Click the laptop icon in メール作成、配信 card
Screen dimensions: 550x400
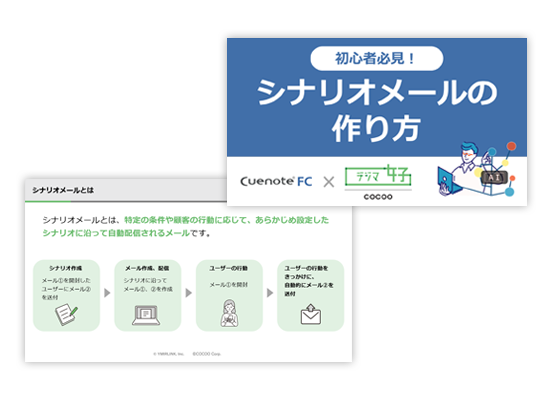[x=146, y=315]
